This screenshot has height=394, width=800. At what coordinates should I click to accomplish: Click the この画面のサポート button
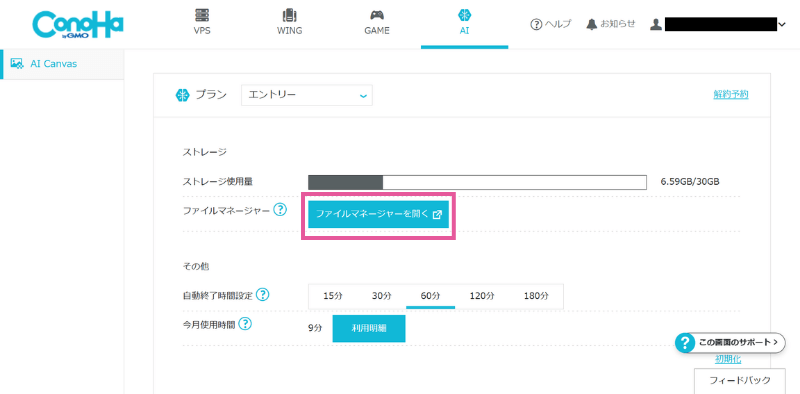pyautogui.click(x=730, y=343)
